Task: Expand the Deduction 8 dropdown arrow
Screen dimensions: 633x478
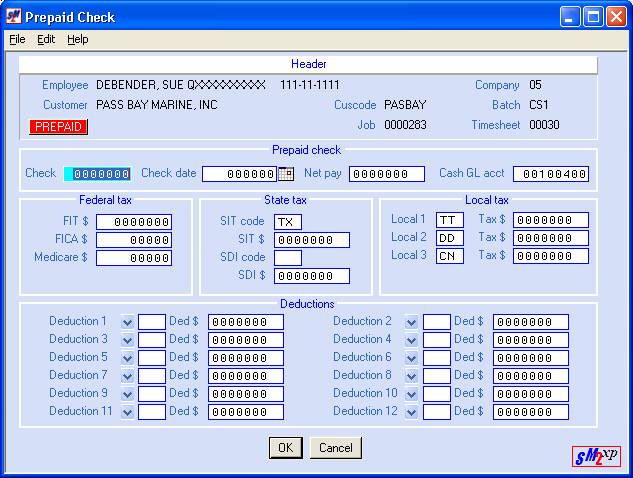Action: tap(411, 376)
